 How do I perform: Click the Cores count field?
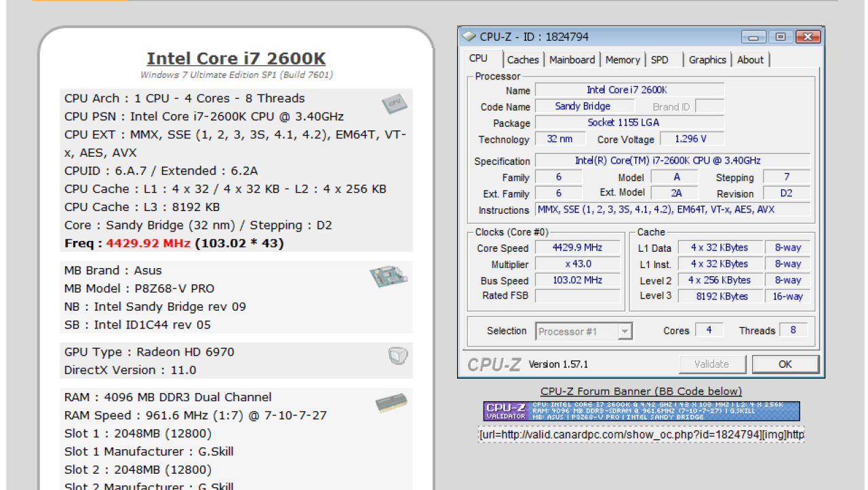click(709, 331)
